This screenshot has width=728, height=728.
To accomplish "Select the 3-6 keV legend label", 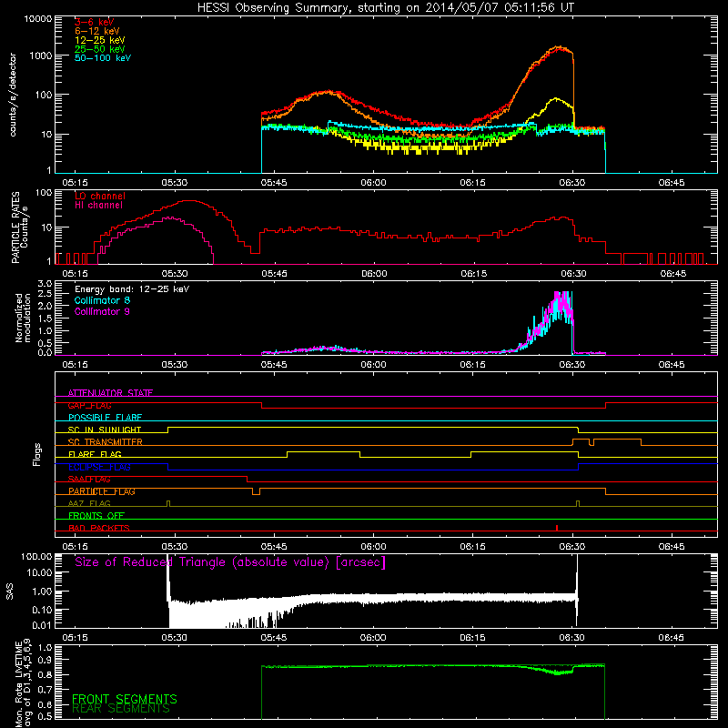I will [x=94, y=22].
